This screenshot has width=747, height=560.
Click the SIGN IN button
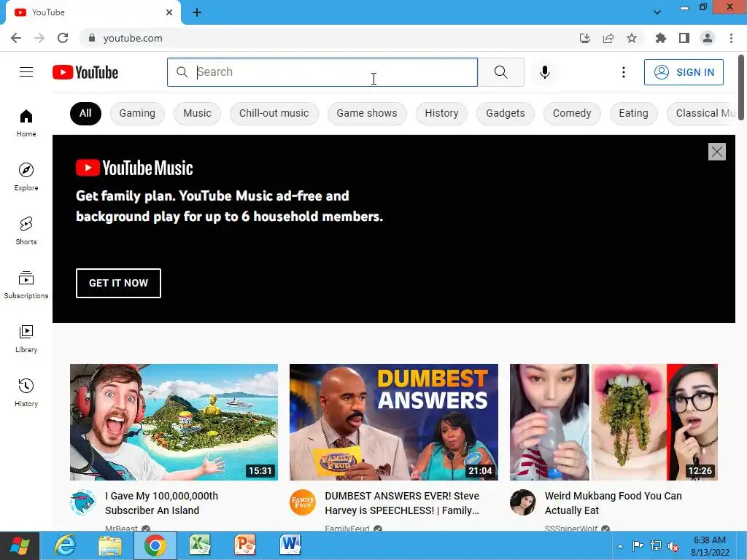click(x=684, y=72)
